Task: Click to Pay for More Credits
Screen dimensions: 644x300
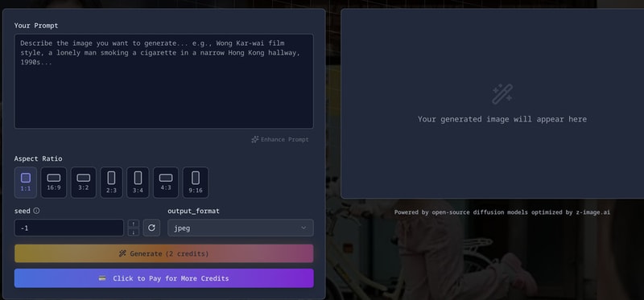Action: tap(164, 278)
